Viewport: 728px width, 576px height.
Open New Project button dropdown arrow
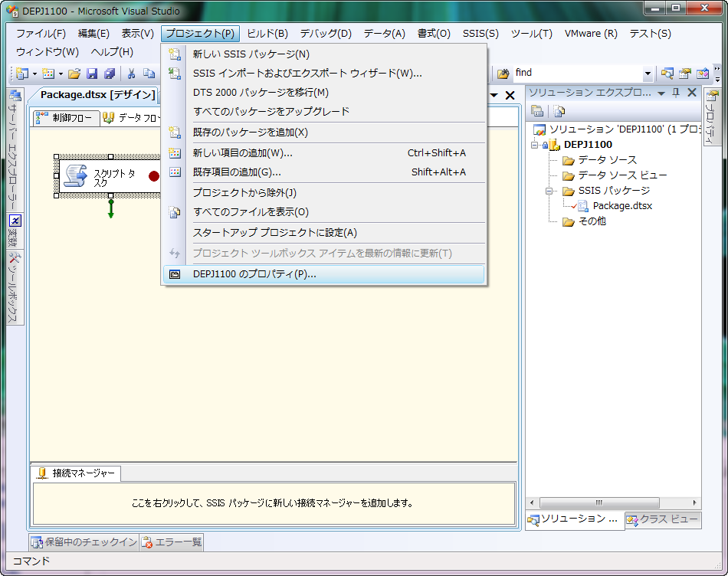pyautogui.click(x=34, y=74)
